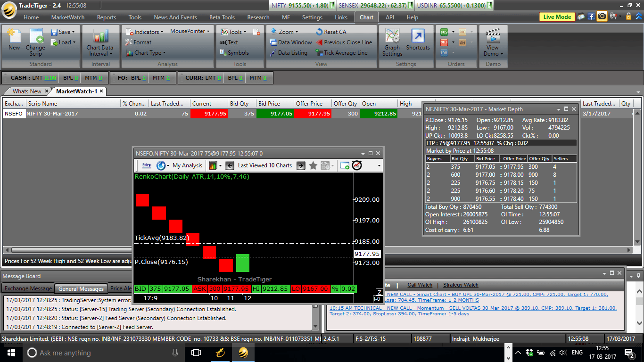The height and width of the screenshot is (362, 644).
Task: Collapse ribbon with double chevron icon
Action: tap(639, 16)
